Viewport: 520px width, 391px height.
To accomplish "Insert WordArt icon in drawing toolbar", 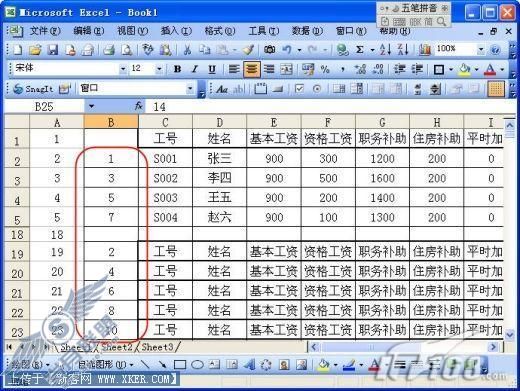I will pyautogui.click(x=249, y=364).
